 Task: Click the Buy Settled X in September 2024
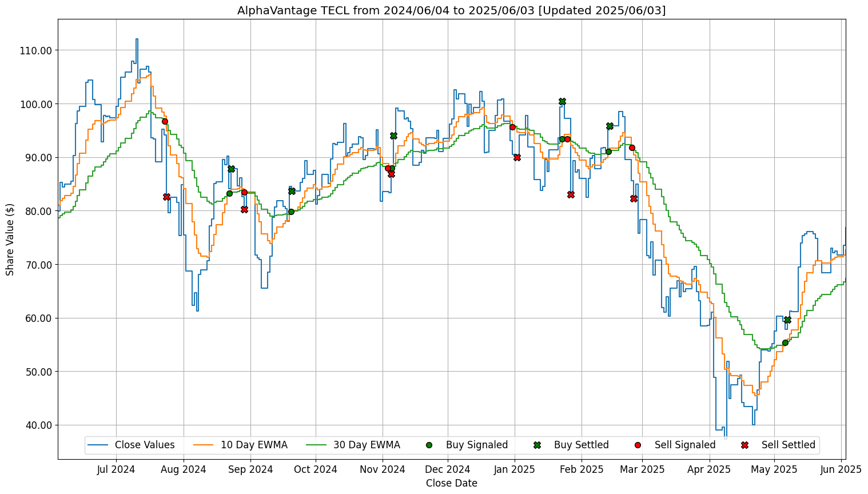coord(292,191)
